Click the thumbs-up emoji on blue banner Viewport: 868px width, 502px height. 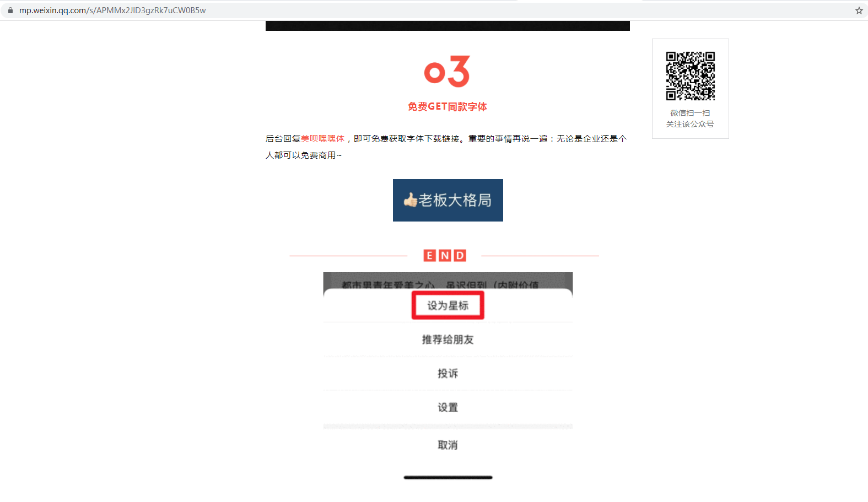[x=410, y=200]
